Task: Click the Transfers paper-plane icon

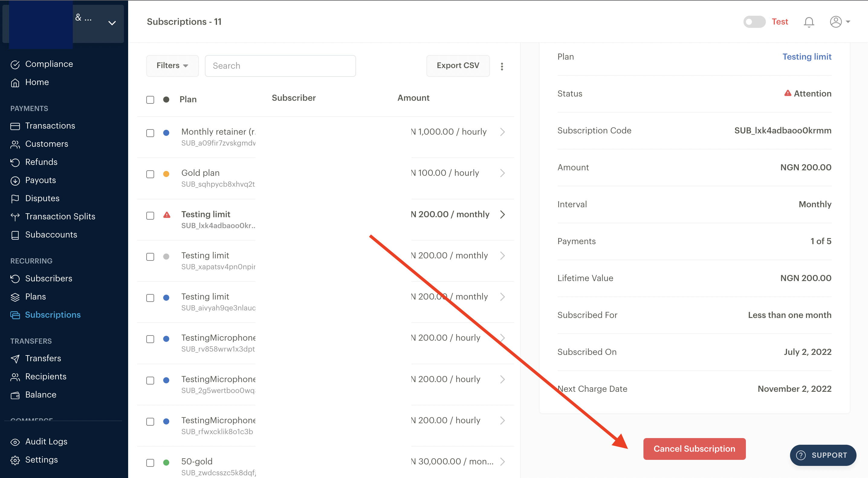Action: [x=15, y=359]
